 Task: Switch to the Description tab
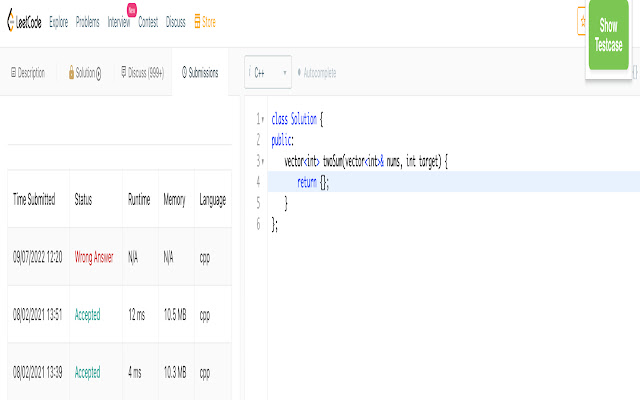pos(28,73)
